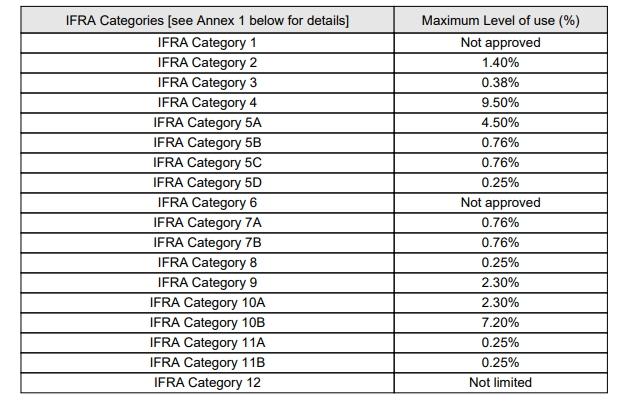Image resolution: width=638 pixels, height=401 pixels.
Task: Select the IFRA Category 11B cell
Action: point(207,362)
